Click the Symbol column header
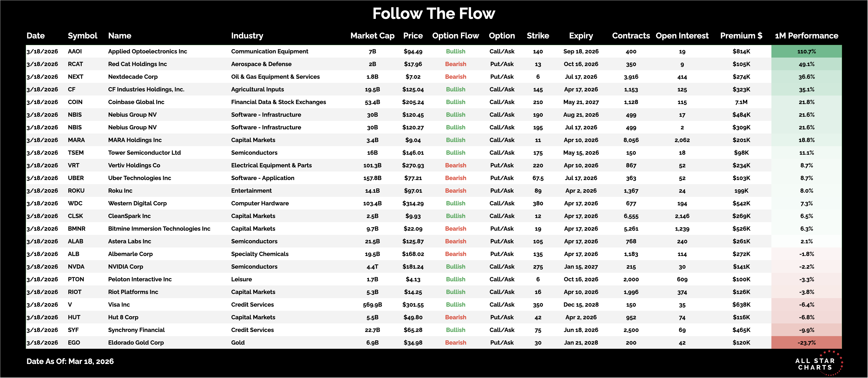868x378 pixels. pyautogui.click(x=82, y=36)
